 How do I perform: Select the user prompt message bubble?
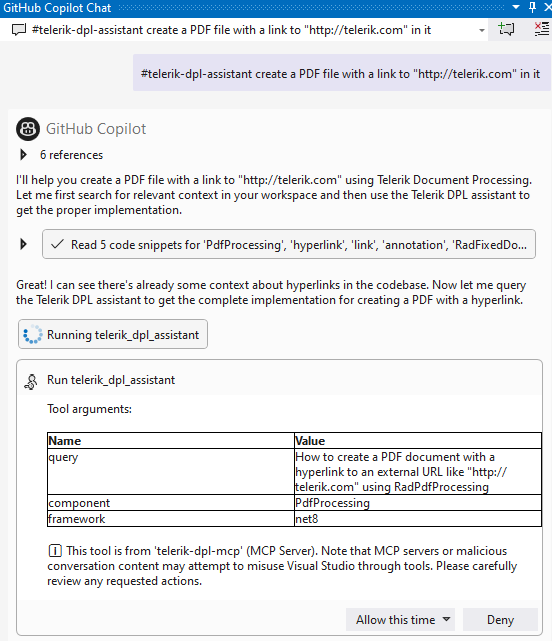coord(342,73)
